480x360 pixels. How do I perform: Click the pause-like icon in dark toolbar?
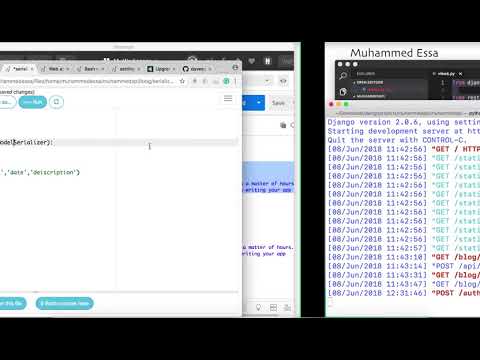tap(267, 61)
